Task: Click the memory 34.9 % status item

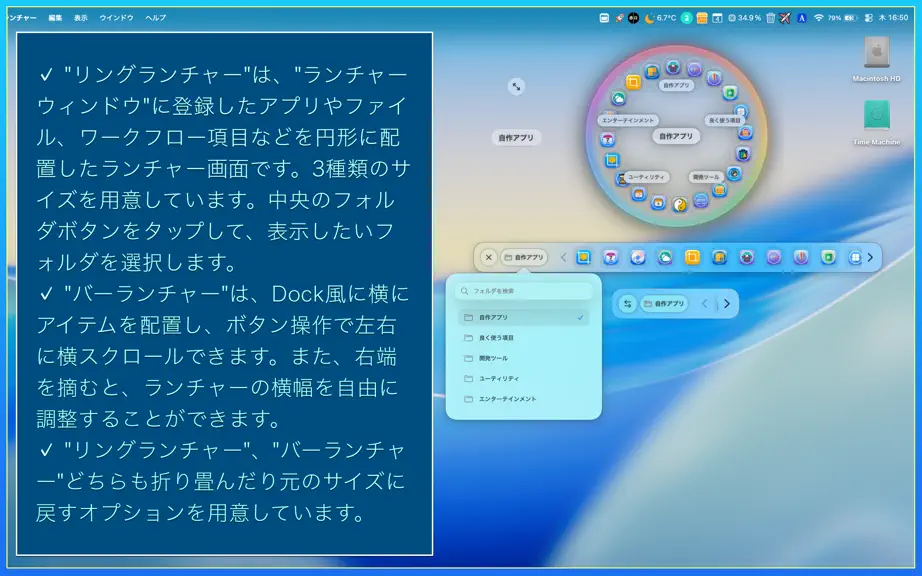Action: [744, 18]
